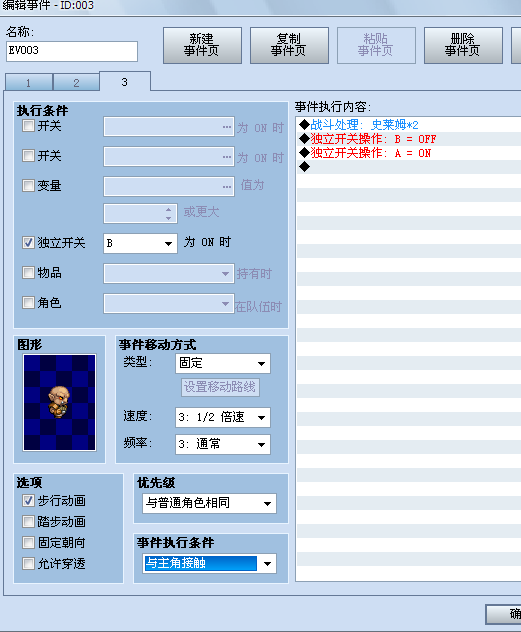Click the 复制事件页 button

(x=289, y=45)
